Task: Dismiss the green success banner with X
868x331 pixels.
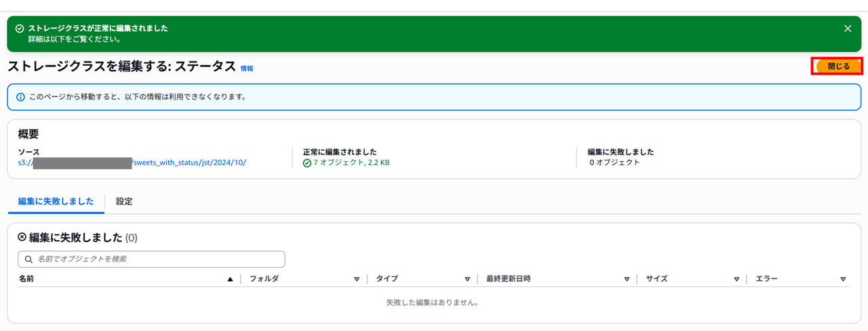Action: click(x=847, y=28)
